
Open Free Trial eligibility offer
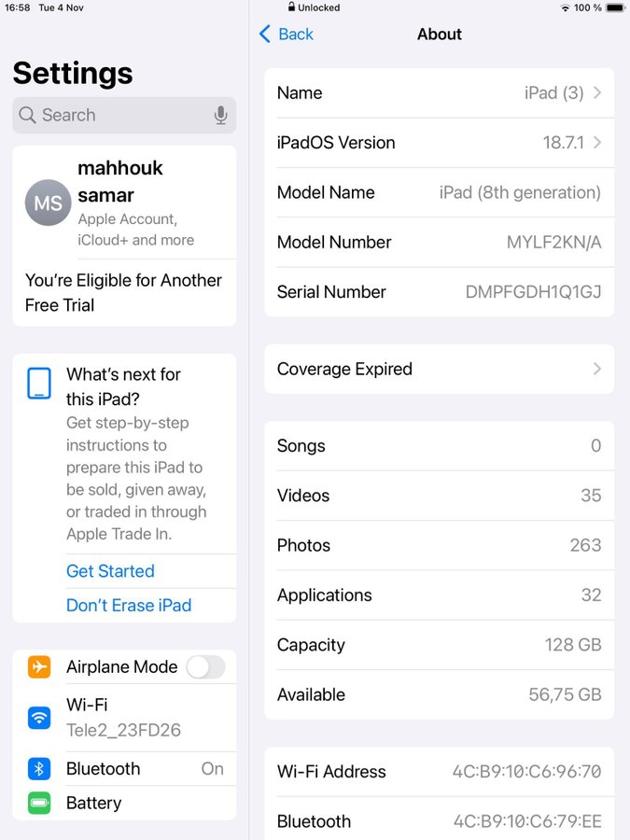tap(124, 292)
